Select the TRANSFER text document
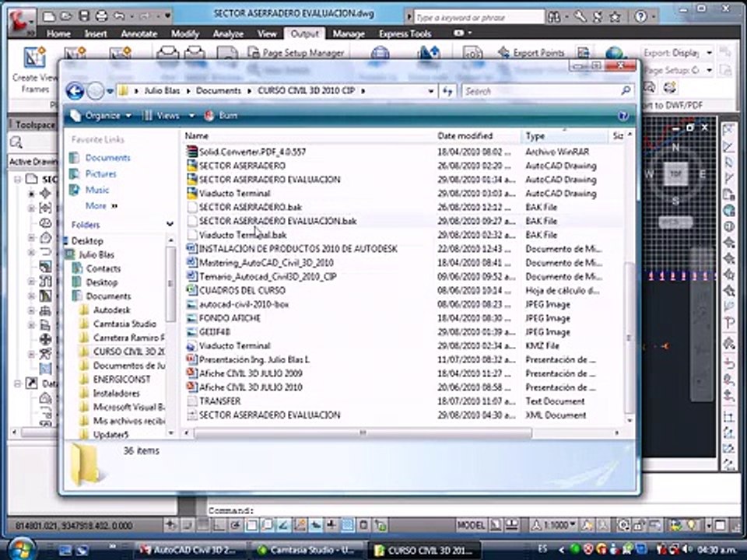Viewport: 747px width, 560px height. [219, 401]
